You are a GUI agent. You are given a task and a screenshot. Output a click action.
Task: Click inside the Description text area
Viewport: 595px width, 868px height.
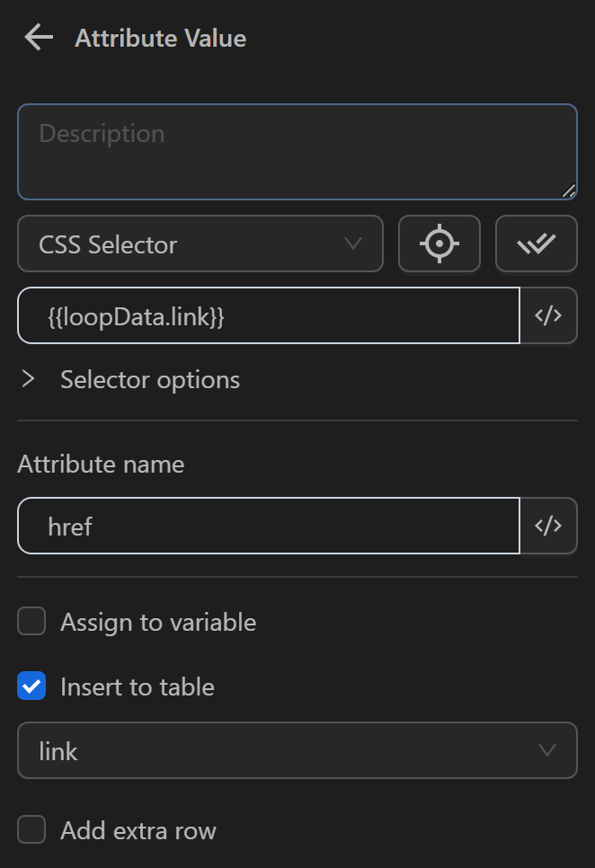(x=297, y=151)
